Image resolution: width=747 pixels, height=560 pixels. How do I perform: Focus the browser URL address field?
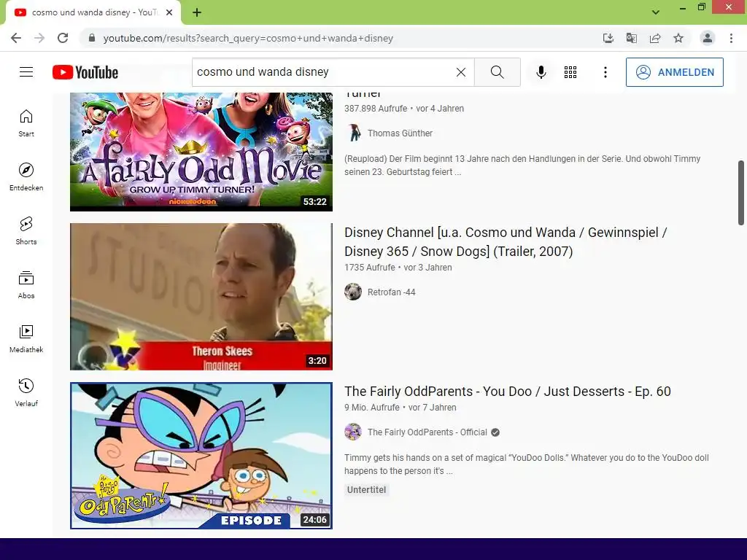point(248,38)
